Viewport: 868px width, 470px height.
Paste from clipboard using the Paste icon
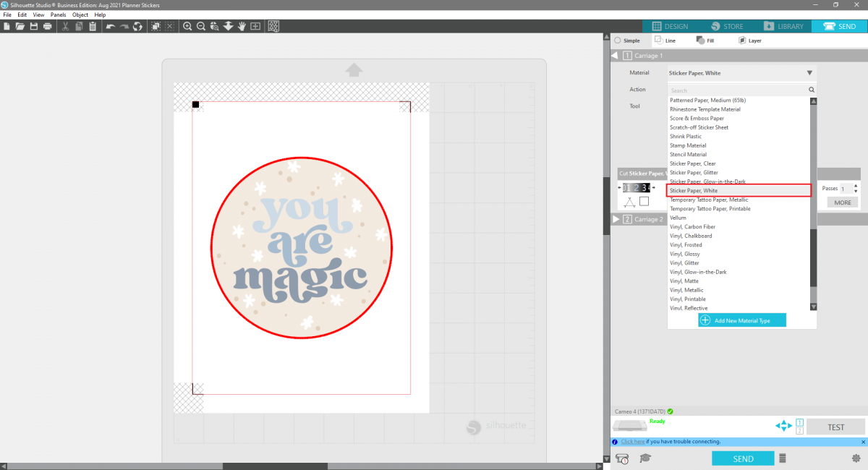tap(93, 27)
